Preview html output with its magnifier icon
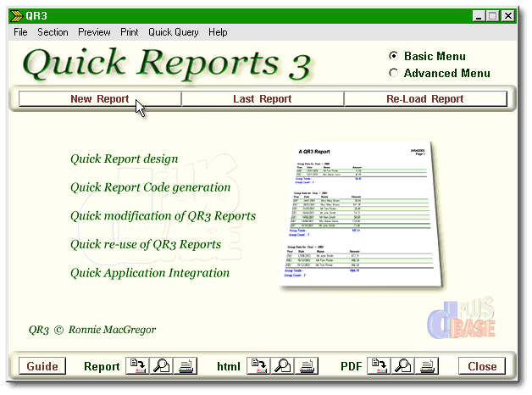The height and width of the screenshot is (395, 532). [x=283, y=366]
